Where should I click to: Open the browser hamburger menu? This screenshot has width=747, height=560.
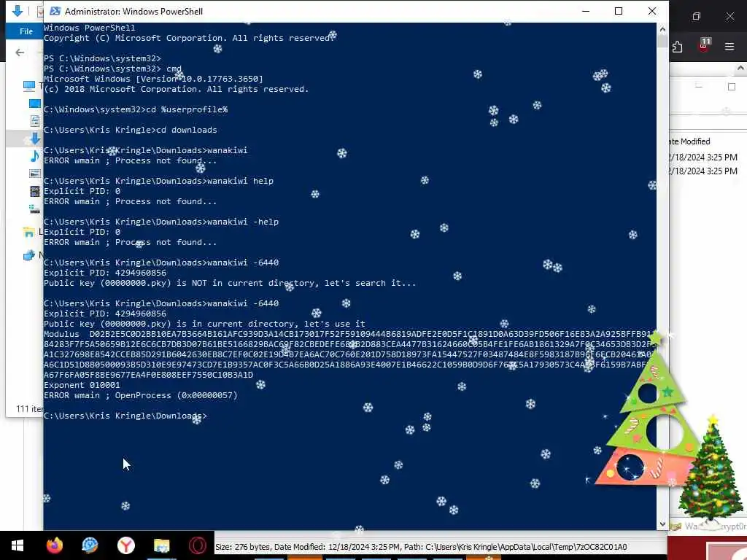click(x=729, y=47)
